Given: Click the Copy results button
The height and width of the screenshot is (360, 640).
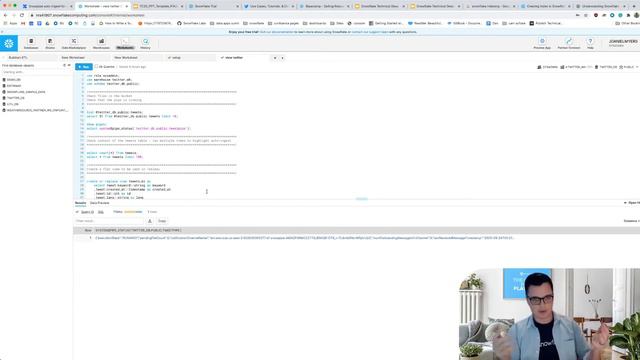Looking at the screenshot, I should pos(162,221).
